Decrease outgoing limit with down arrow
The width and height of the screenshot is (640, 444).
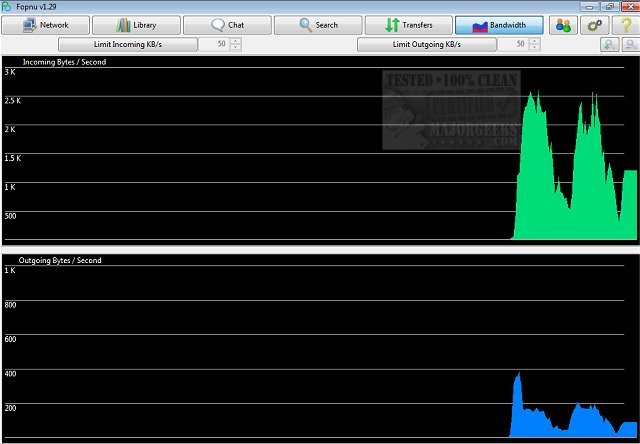coord(534,48)
